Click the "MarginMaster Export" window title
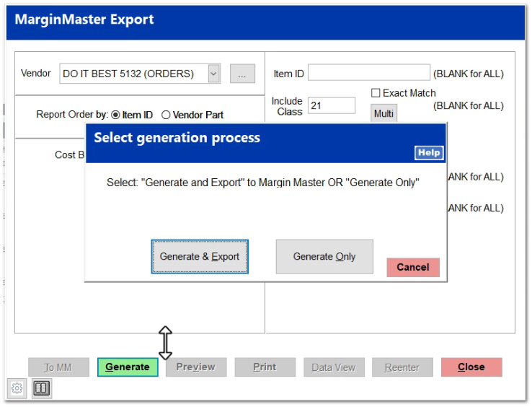The image size is (532, 407). [x=84, y=19]
